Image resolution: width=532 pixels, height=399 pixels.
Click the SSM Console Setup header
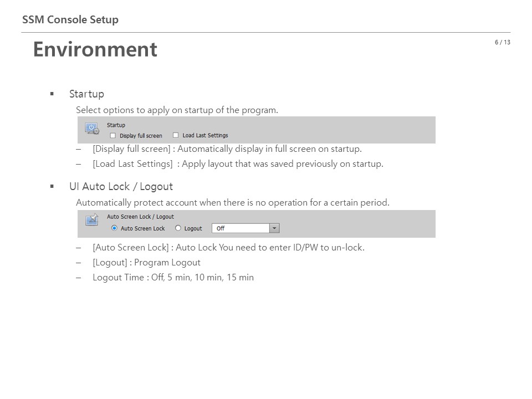[70, 20]
